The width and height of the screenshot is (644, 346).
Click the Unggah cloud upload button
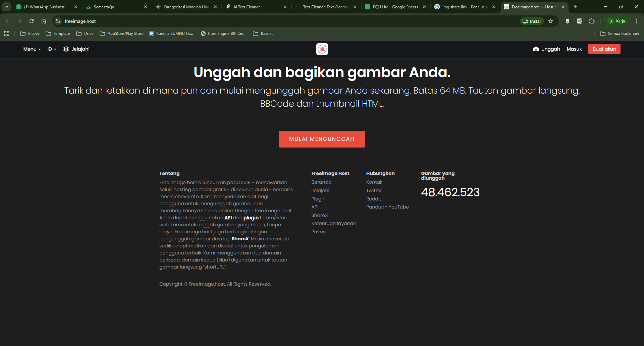546,49
